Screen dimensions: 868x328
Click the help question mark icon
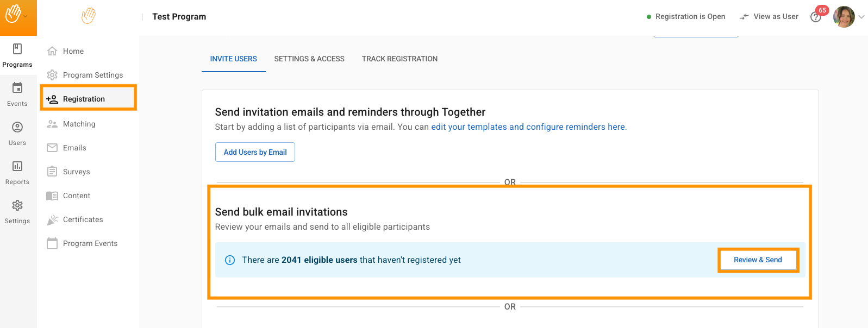pyautogui.click(x=815, y=17)
